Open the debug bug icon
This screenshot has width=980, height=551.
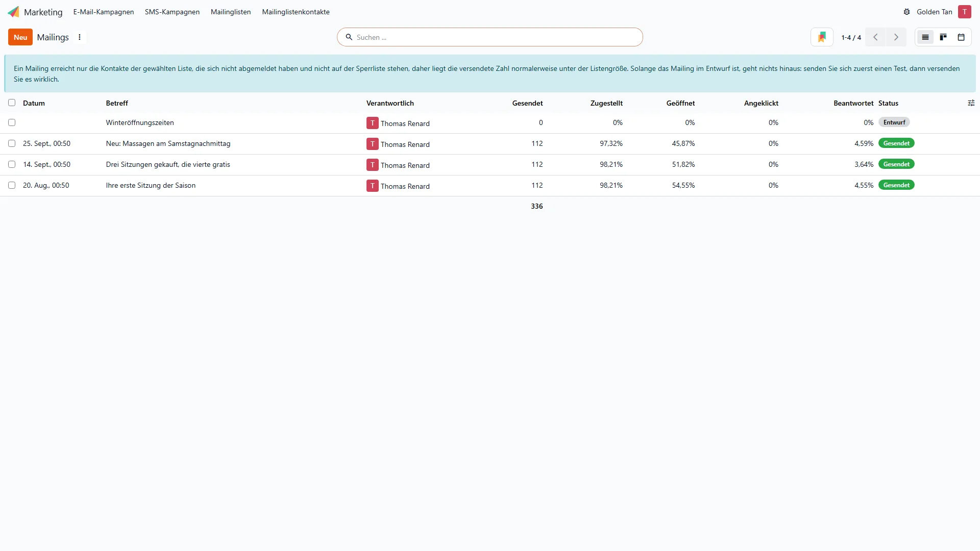pos(906,12)
